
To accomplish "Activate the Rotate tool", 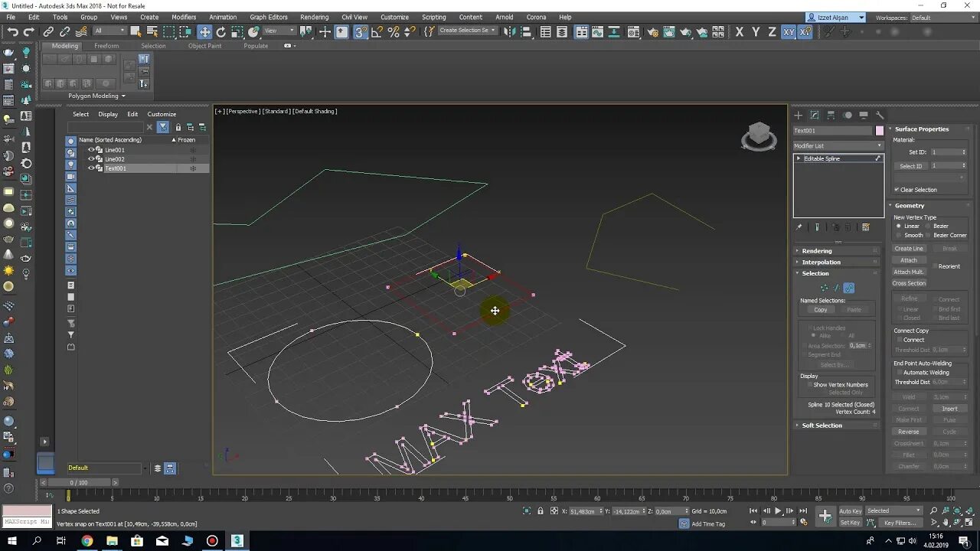I will click(221, 32).
